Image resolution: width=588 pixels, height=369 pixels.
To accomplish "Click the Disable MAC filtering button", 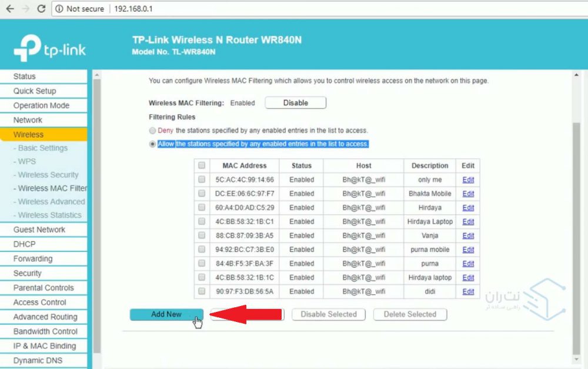I will [x=295, y=102].
